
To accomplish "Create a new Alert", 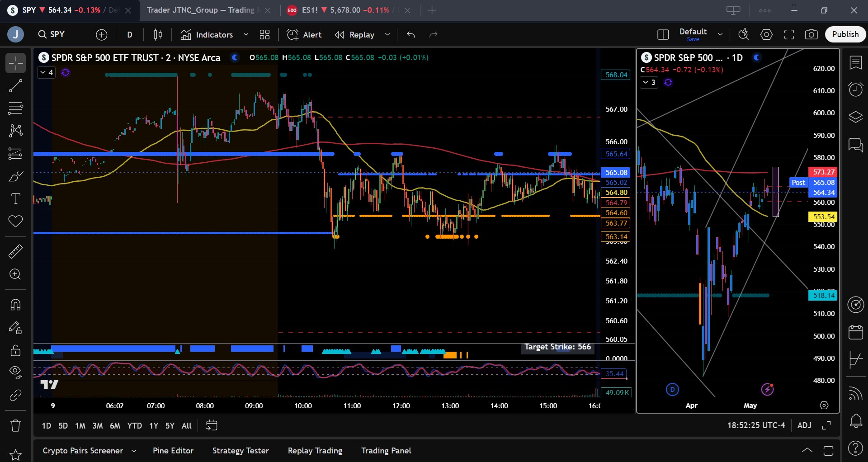I will 304,34.
